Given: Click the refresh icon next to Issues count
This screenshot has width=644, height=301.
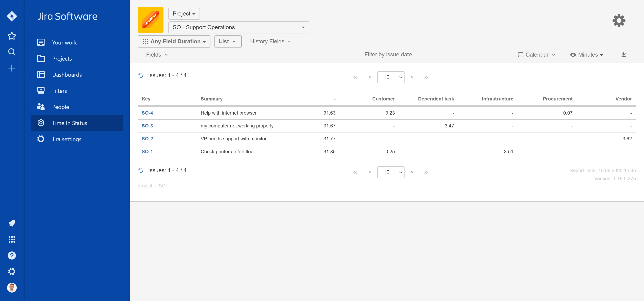Looking at the screenshot, I should pyautogui.click(x=141, y=75).
